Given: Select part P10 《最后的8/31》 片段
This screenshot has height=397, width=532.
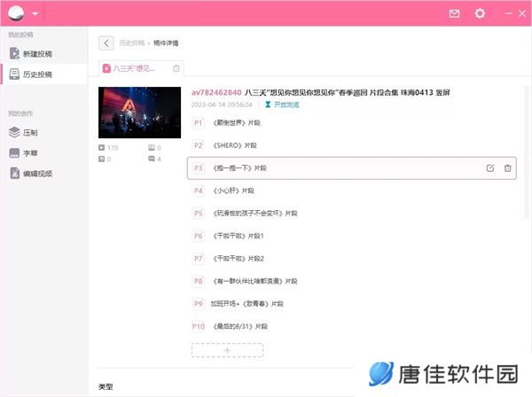Looking at the screenshot, I should point(351,326).
